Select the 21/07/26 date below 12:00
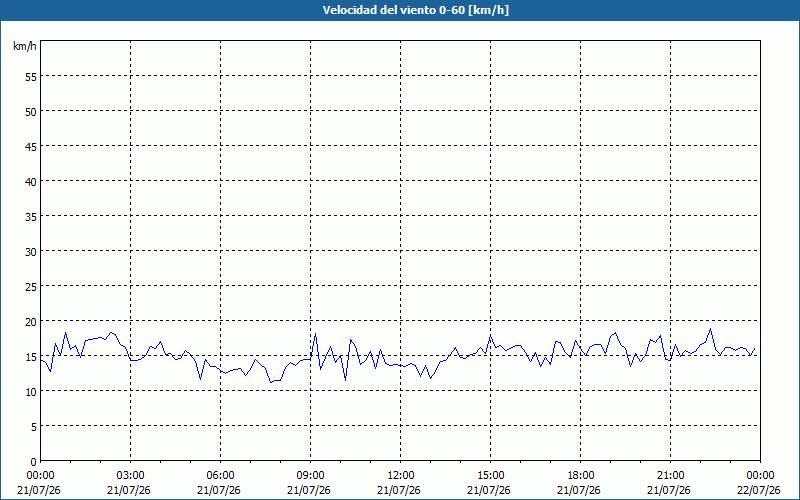The image size is (800, 500). click(x=401, y=490)
